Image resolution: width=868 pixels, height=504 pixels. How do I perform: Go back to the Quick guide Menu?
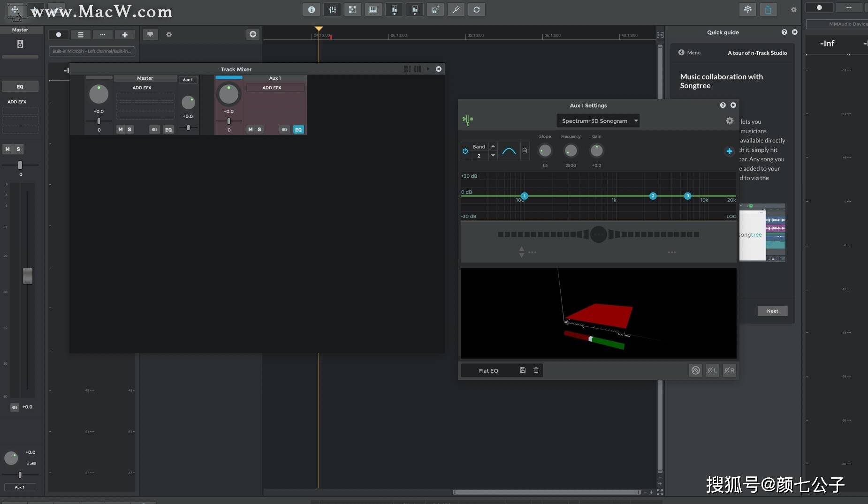[x=689, y=53]
